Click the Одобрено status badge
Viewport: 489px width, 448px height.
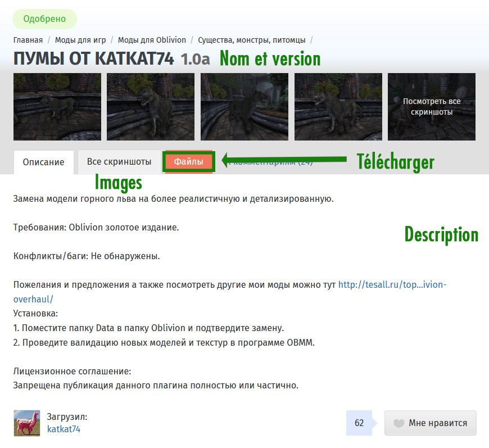(x=44, y=19)
